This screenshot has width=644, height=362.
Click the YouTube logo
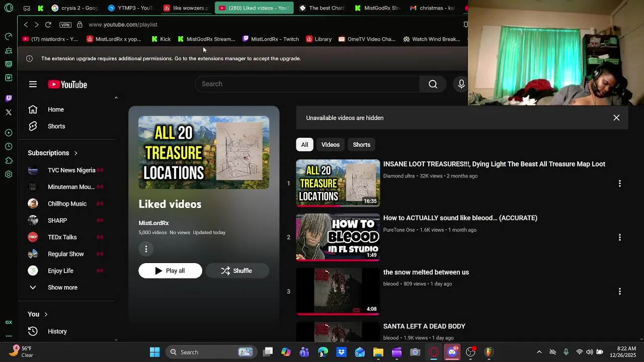[x=67, y=84]
